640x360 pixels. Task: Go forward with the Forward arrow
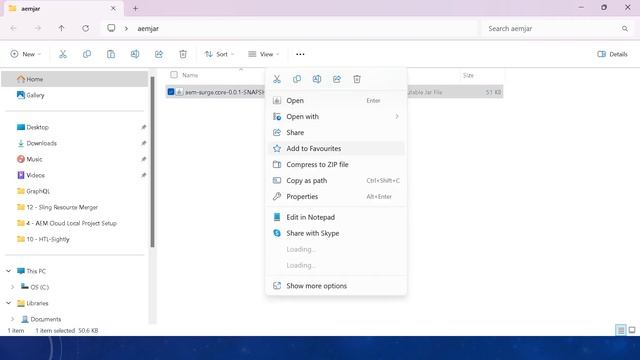pyautogui.click(x=38, y=28)
